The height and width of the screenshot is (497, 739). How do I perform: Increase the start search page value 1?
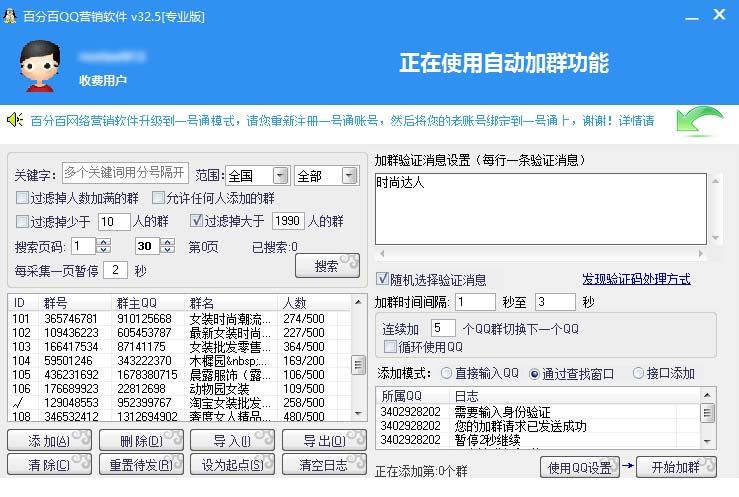pyautogui.click(x=103, y=242)
